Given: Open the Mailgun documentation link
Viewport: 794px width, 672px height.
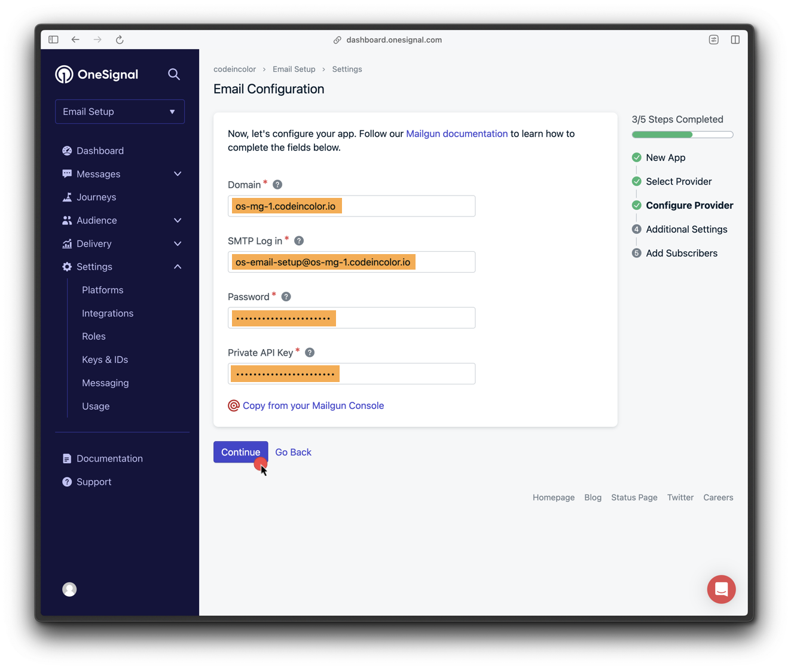Looking at the screenshot, I should coord(457,134).
